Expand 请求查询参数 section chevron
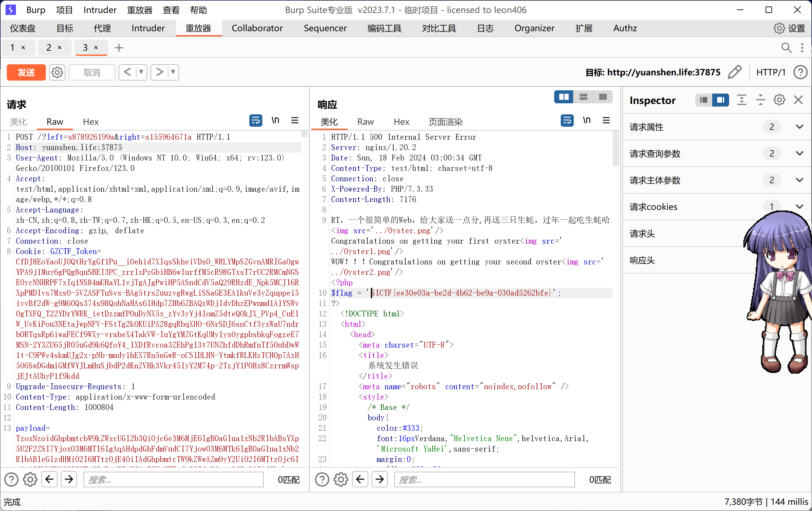Screen dimensions: 812x511 click(800, 154)
